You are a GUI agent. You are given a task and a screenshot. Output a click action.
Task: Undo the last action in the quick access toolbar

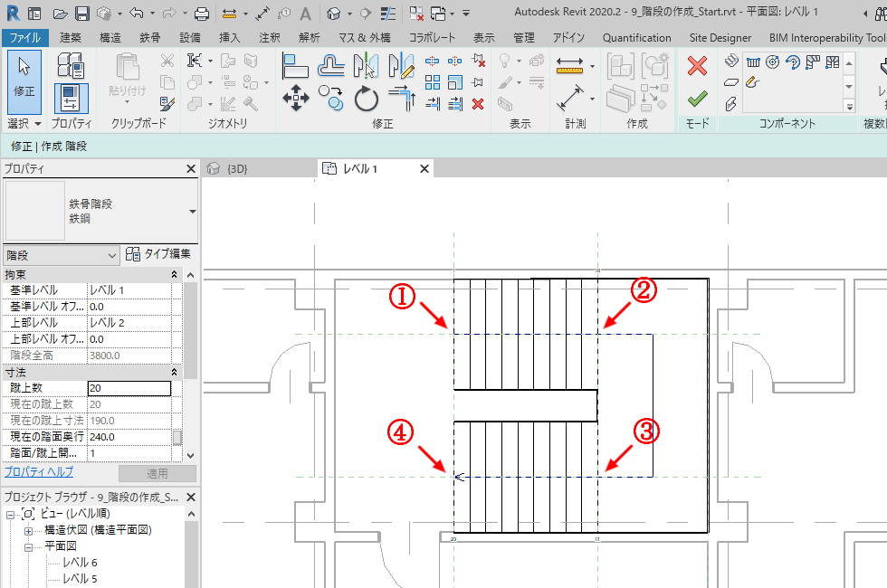point(137,13)
